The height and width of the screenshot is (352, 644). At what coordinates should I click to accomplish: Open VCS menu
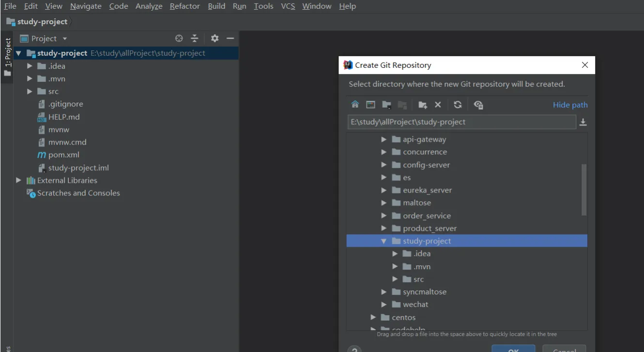(288, 6)
